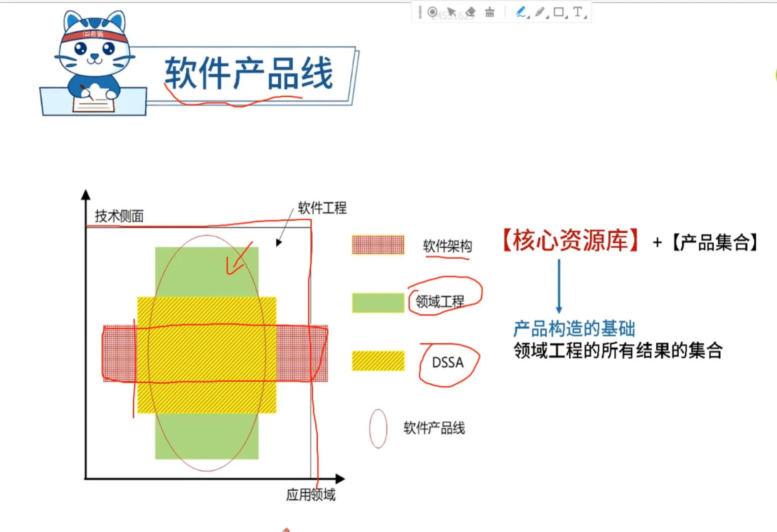Click the DSSA legend label

(448, 362)
